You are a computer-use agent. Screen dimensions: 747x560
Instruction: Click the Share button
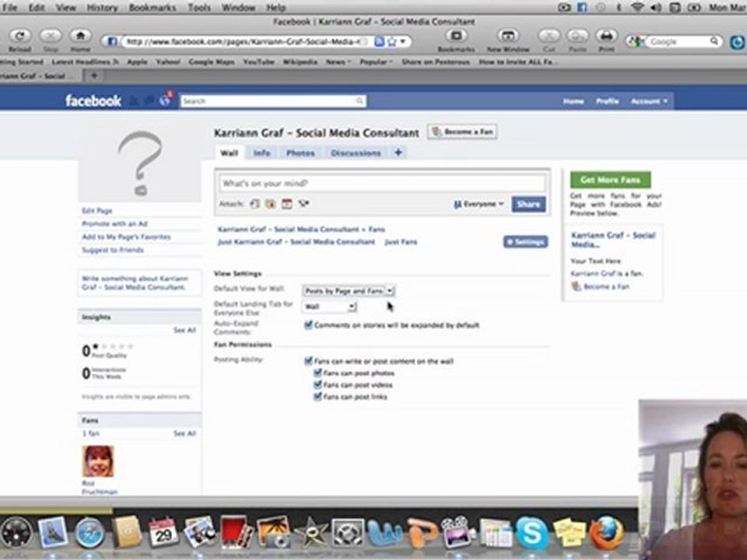(x=528, y=204)
